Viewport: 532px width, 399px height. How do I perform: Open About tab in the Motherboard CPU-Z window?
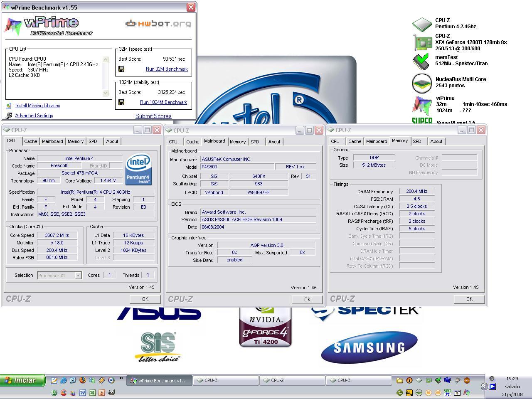pyautogui.click(x=274, y=142)
